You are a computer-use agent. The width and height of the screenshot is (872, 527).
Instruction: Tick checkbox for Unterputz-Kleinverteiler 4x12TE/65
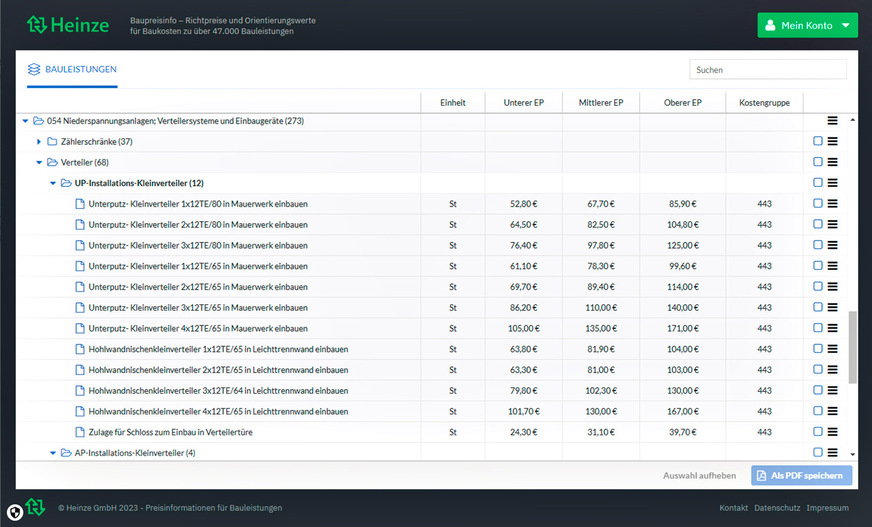818,328
